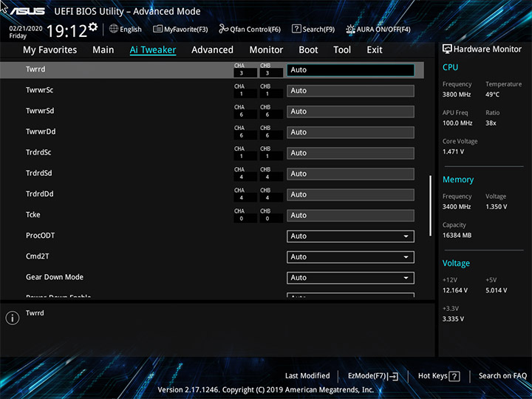Click the Tcke Auto input field
The width and height of the screenshot is (532, 399).
point(350,216)
